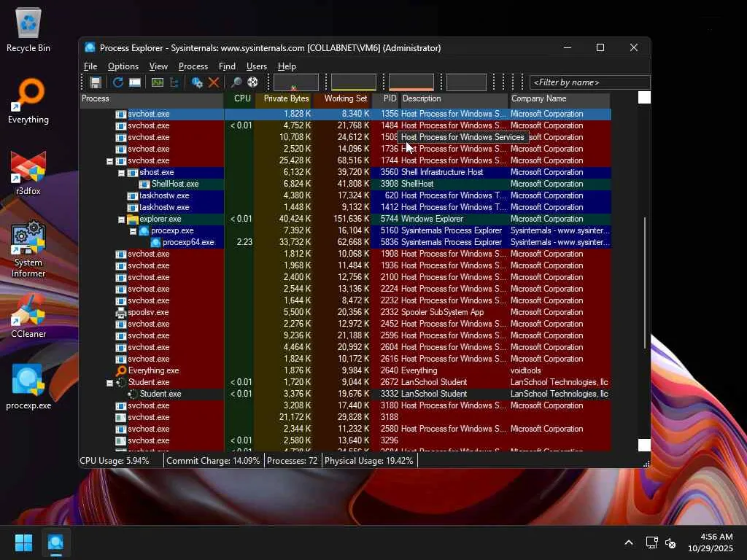Screen dimensions: 747x560
Task: Open CCleaner desktop shortcut
Action: (x=28, y=316)
